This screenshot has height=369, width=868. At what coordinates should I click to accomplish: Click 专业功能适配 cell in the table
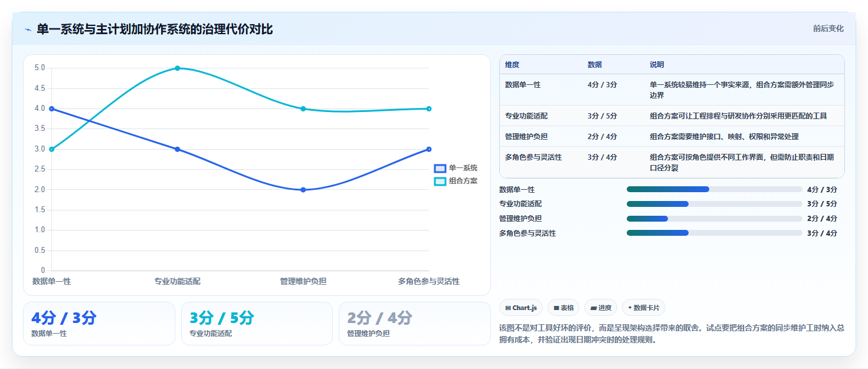(526, 116)
